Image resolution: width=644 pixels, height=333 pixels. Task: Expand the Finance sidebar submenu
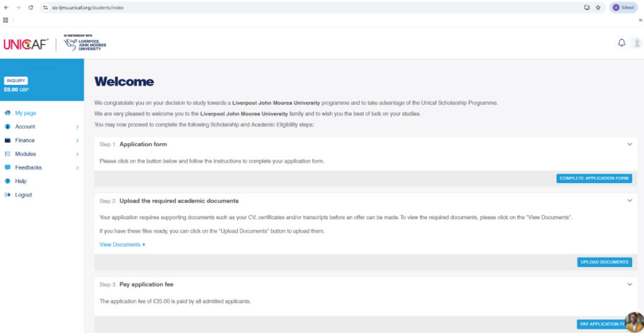click(77, 140)
